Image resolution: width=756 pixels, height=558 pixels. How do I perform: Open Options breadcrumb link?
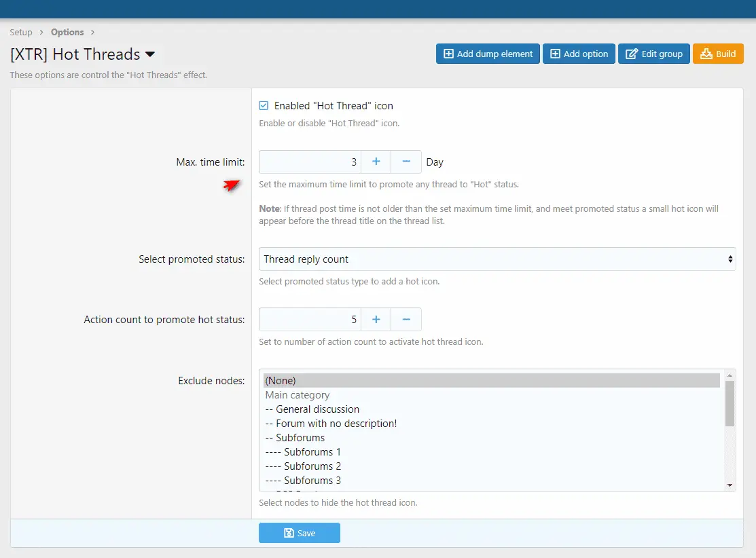67,32
